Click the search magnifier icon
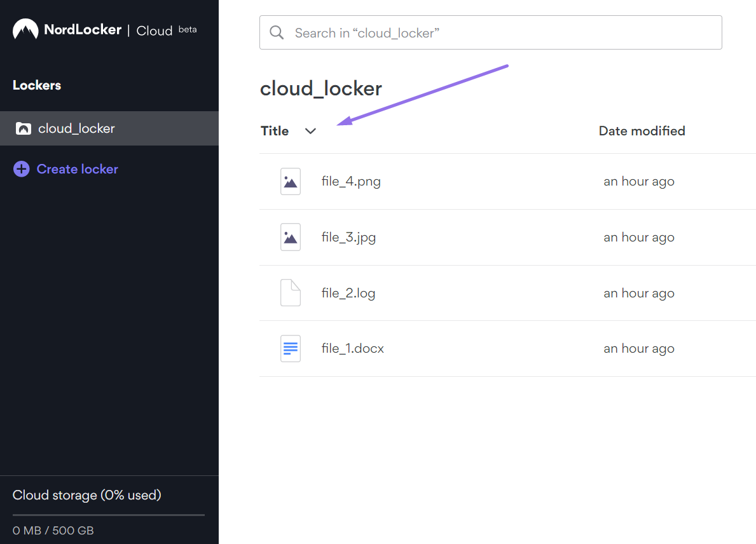 point(277,32)
